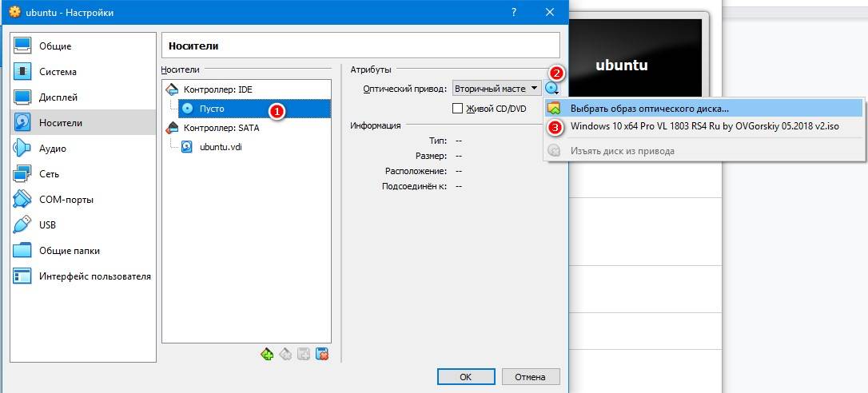Open the System (Система) settings section
868x393 pixels.
coord(58,72)
